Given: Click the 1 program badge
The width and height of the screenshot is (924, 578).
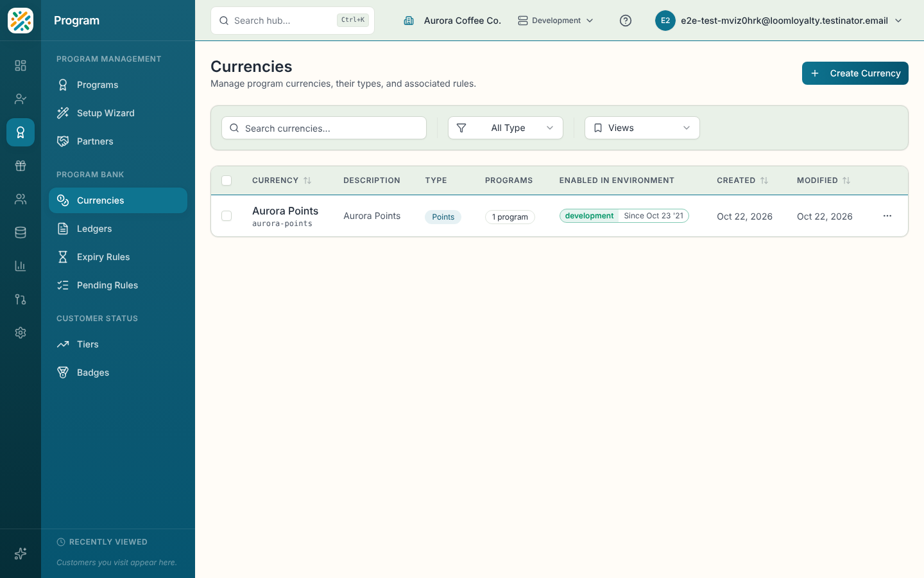Looking at the screenshot, I should 510,217.
